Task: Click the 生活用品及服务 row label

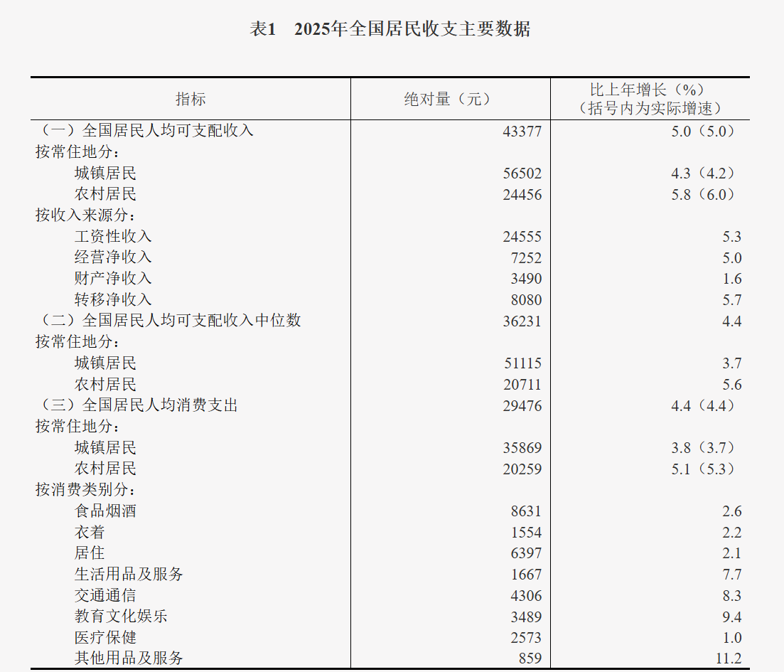Action: tap(129, 574)
